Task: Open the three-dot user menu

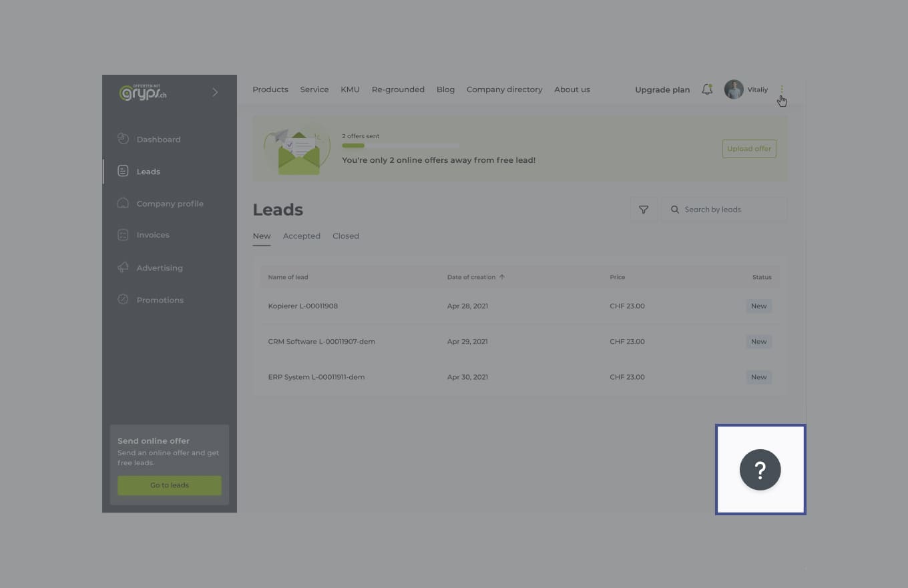Action: pyautogui.click(x=782, y=89)
